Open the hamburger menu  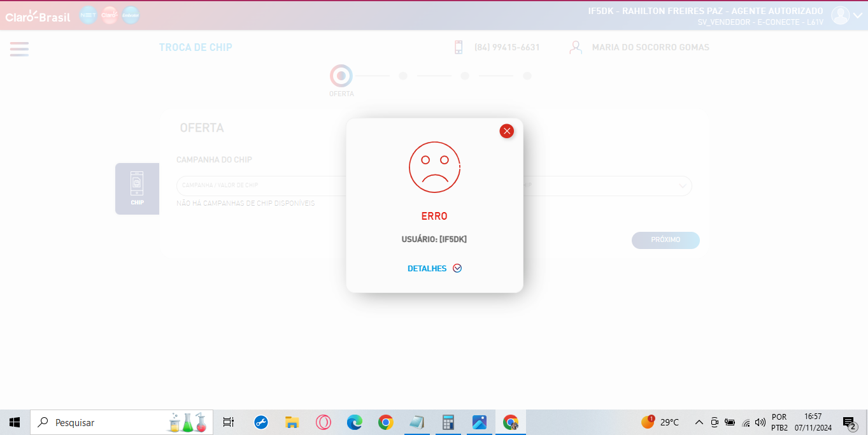(x=19, y=49)
